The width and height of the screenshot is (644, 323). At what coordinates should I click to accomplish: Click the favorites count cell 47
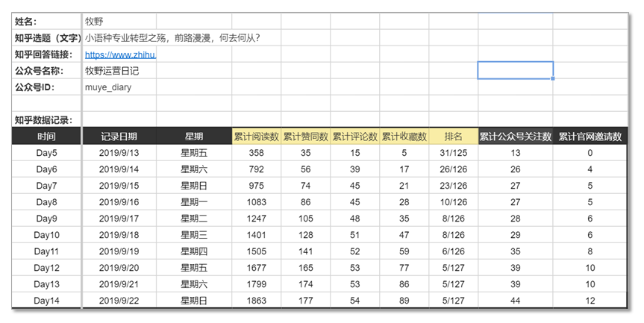click(404, 235)
